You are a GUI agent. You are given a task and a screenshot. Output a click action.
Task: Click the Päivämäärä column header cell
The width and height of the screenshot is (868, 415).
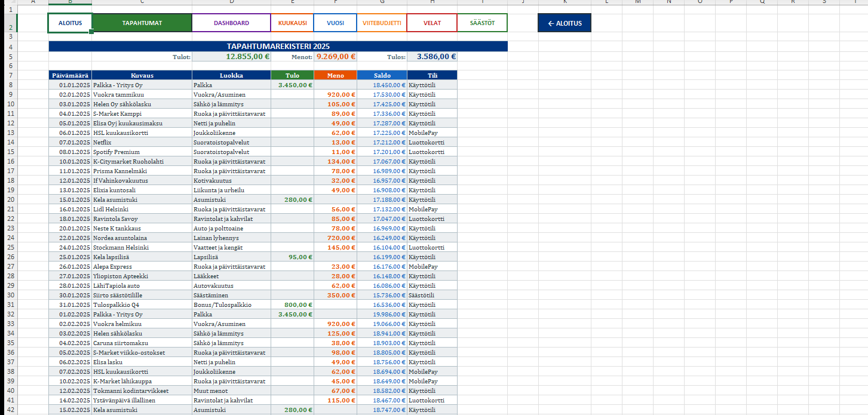click(x=70, y=75)
